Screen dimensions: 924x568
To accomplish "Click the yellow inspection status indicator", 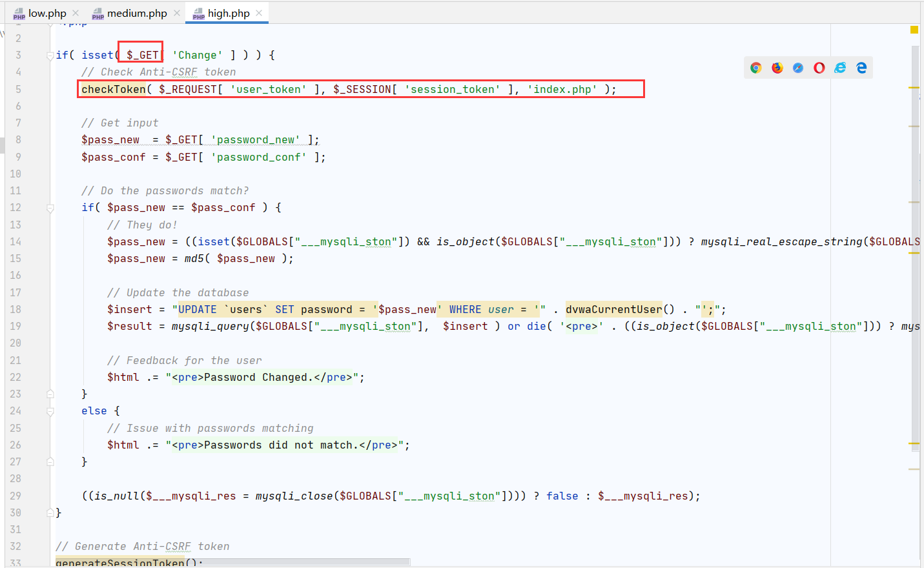I will point(914,30).
